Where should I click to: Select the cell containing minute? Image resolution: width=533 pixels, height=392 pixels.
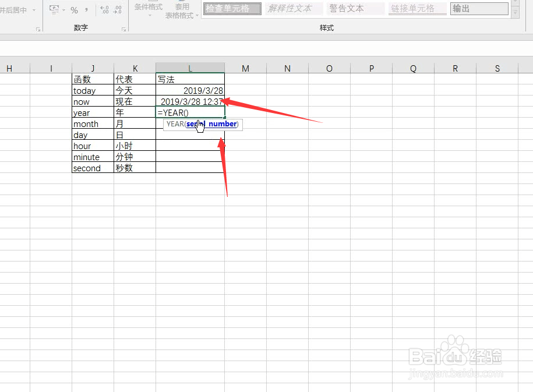(x=93, y=157)
